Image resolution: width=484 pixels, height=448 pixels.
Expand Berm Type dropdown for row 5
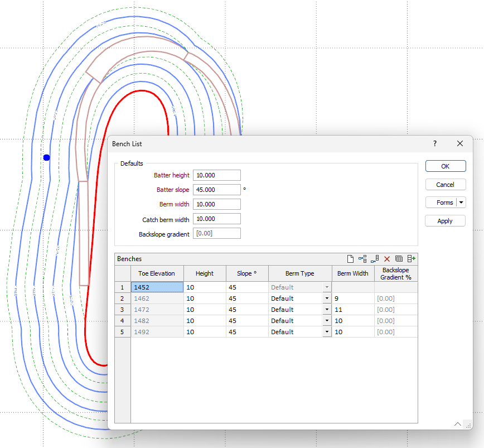pos(326,332)
